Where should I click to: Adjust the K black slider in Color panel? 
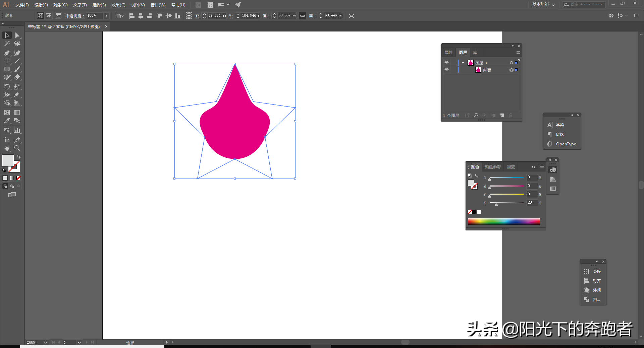click(x=496, y=204)
